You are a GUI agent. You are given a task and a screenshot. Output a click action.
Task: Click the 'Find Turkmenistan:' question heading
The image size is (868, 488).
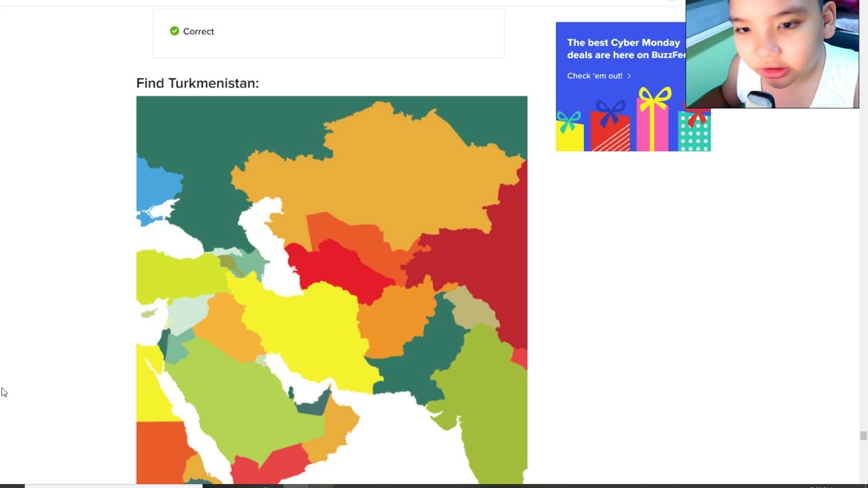point(197,83)
